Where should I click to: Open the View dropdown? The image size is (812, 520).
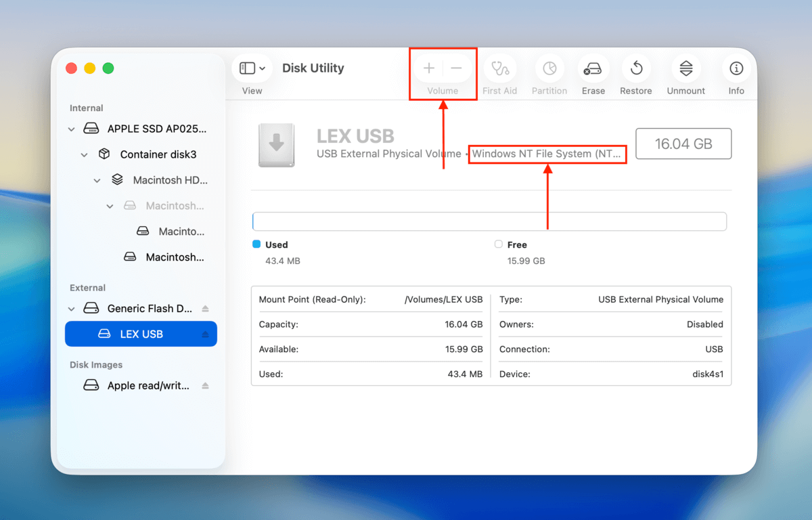(x=251, y=68)
